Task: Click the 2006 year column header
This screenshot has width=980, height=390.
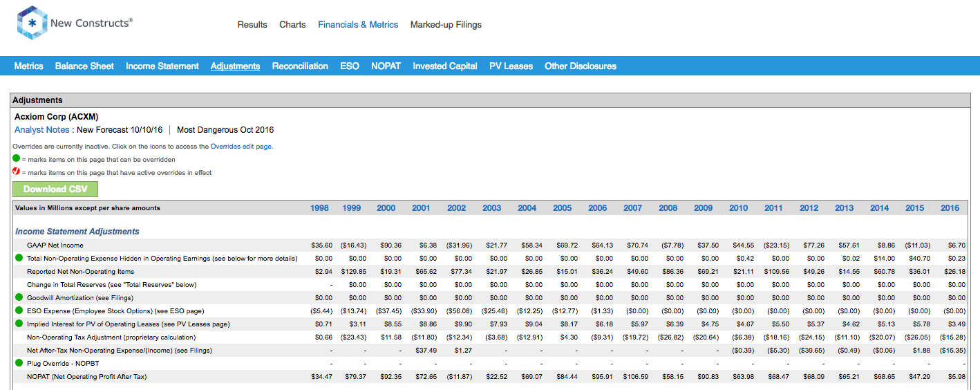Action: click(x=597, y=208)
